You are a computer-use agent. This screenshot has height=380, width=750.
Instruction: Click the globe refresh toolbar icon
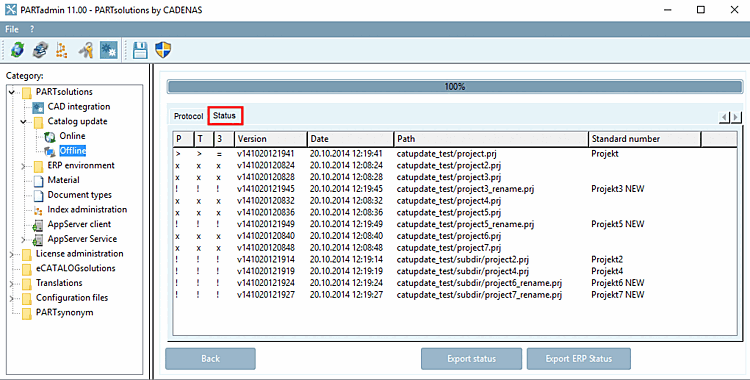(x=17, y=50)
